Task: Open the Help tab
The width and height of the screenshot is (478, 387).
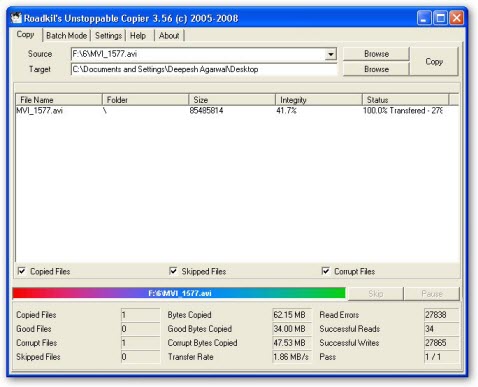Action: click(138, 36)
